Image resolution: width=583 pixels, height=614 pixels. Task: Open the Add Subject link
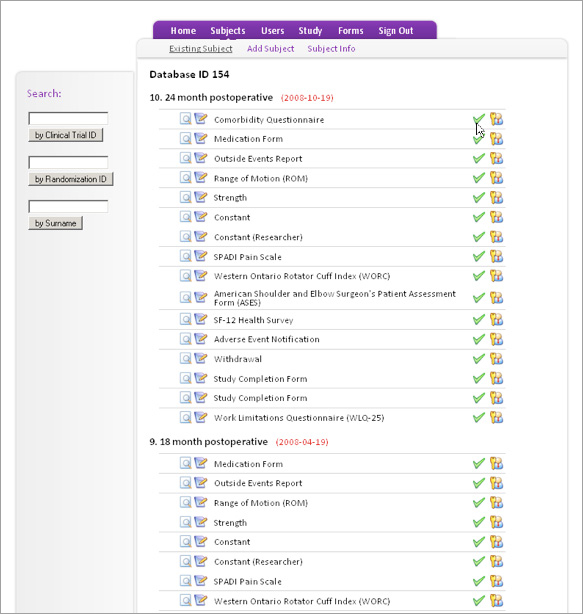[x=270, y=49]
